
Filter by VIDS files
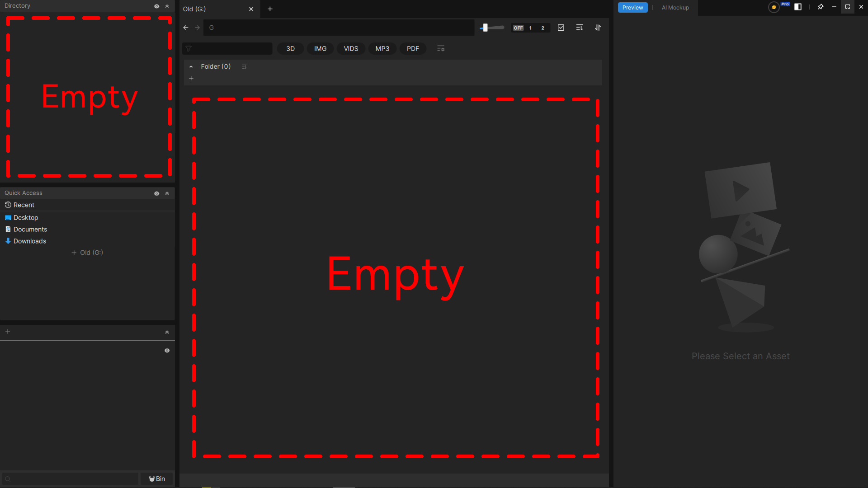(x=351, y=49)
